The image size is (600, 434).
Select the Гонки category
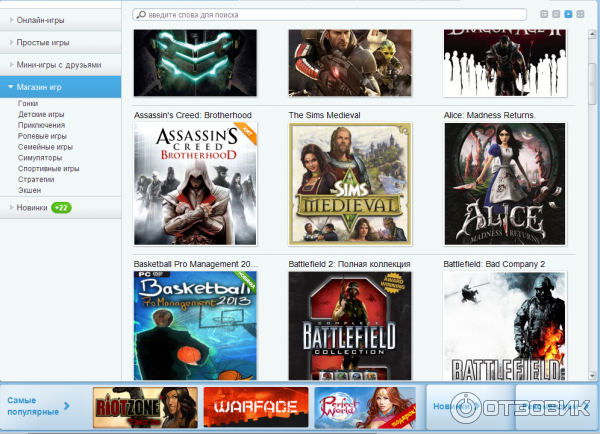click(x=29, y=104)
